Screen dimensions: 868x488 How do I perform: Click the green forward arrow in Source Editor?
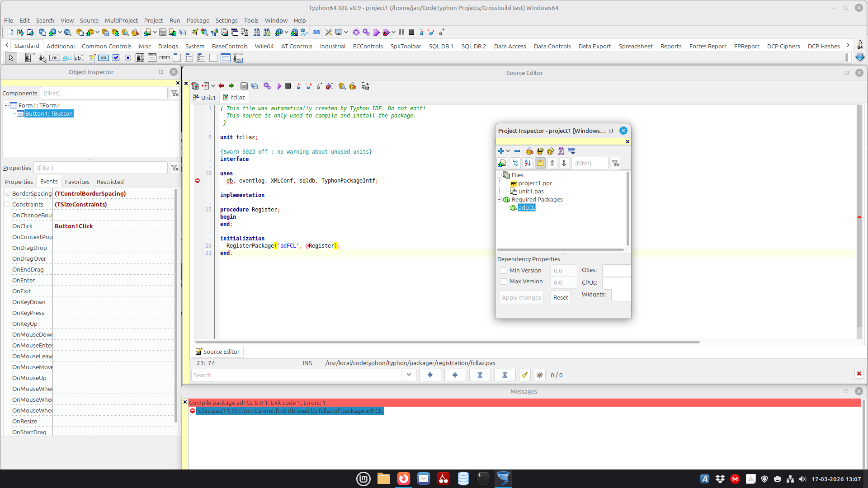pyautogui.click(x=231, y=86)
